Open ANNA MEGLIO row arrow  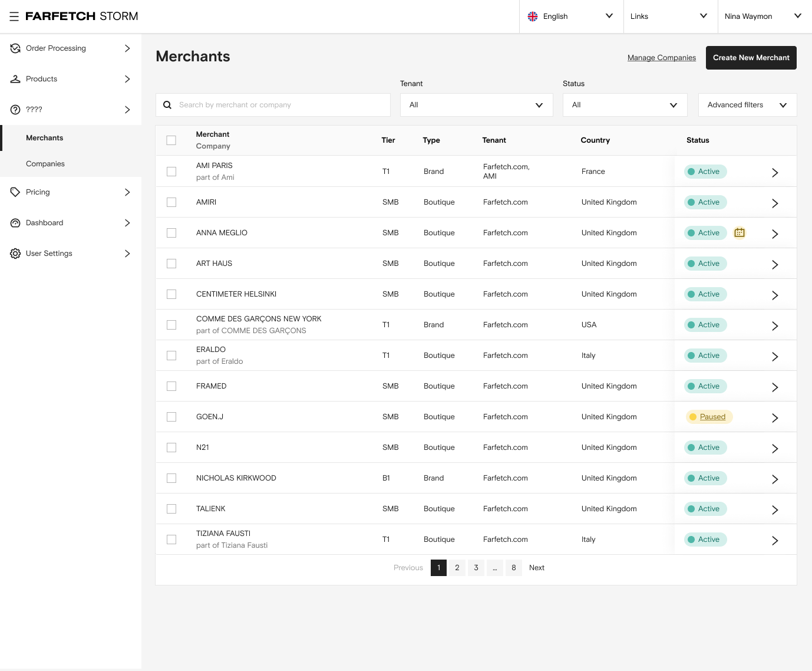[x=775, y=234]
